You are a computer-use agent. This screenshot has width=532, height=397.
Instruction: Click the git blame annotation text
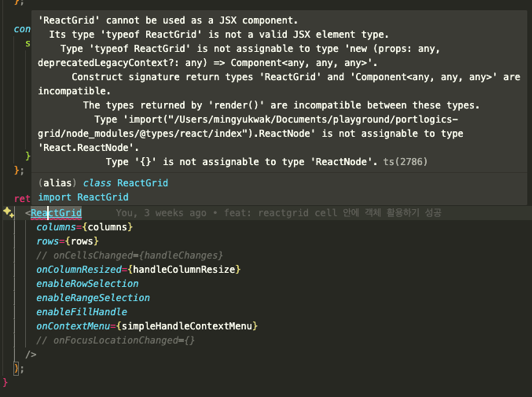pos(278,213)
